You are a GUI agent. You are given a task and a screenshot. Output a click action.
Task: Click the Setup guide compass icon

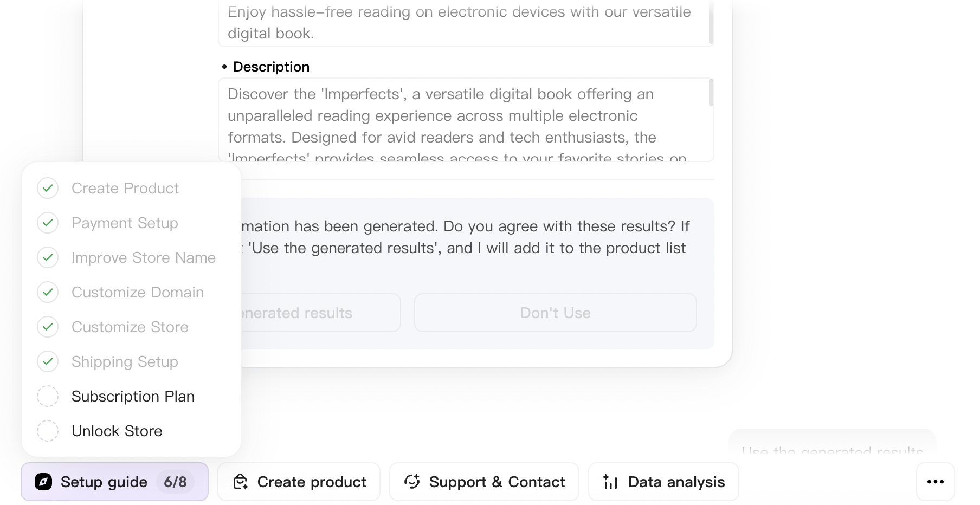click(x=43, y=482)
